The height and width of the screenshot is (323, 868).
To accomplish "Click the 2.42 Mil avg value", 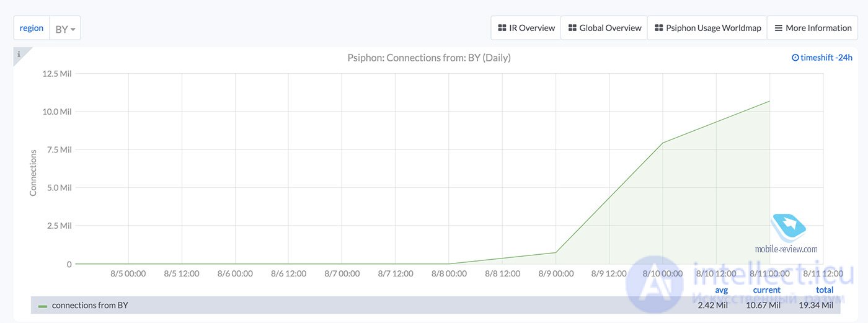I will pyautogui.click(x=713, y=305).
